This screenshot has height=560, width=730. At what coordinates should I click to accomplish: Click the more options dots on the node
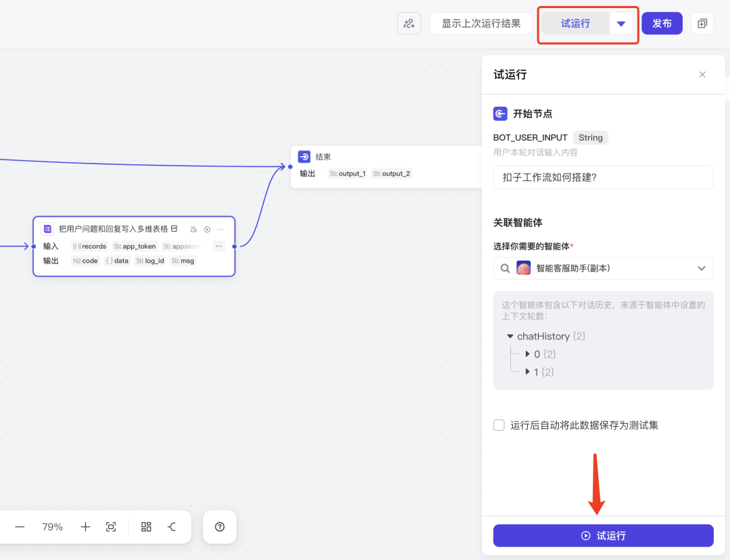(x=220, y=229)
